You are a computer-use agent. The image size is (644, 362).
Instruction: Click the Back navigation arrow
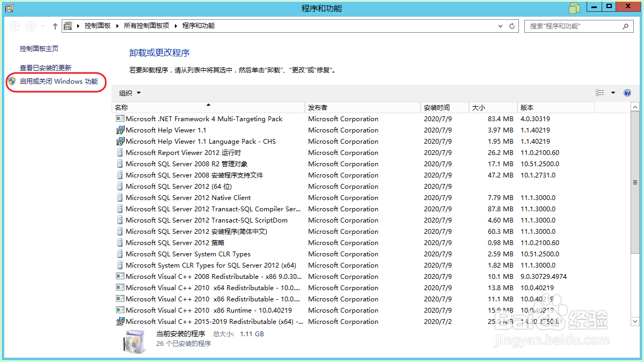[16, 25]
